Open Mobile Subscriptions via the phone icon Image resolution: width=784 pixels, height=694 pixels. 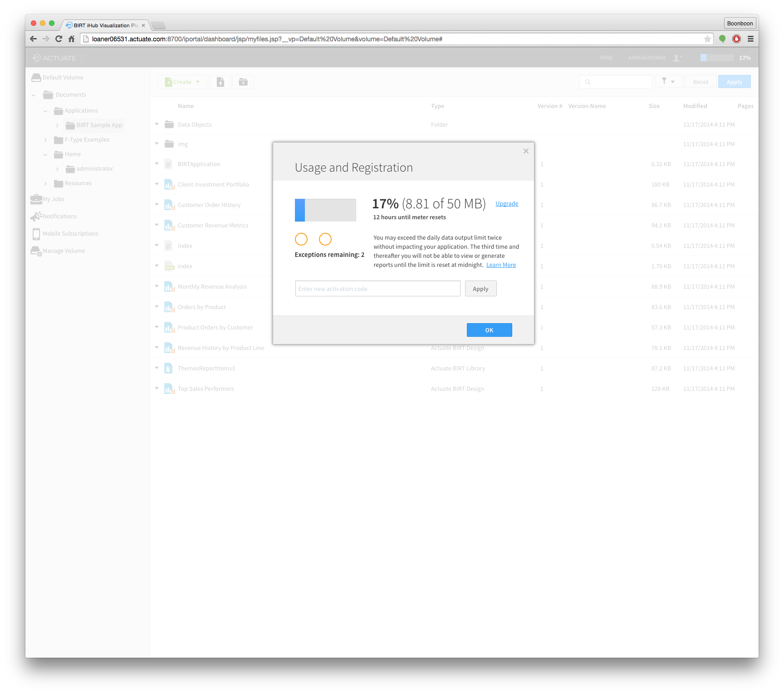point(36,233)
